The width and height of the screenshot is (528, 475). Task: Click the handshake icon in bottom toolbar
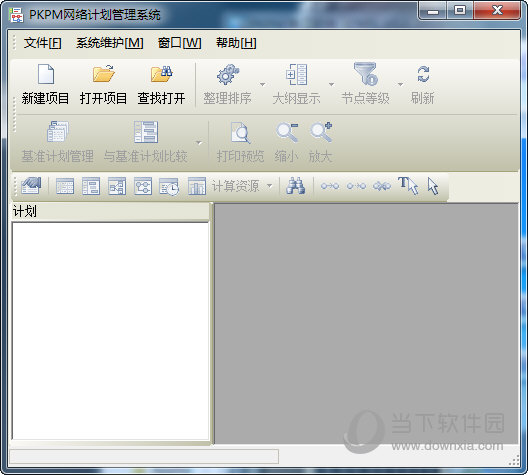click(x=31, y=186)
